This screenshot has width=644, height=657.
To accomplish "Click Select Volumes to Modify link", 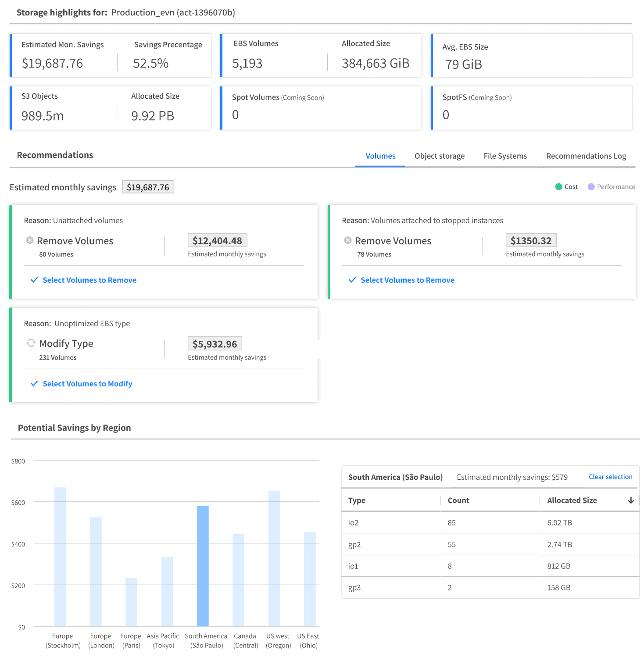I will pyautogui.click(x=87, y=384).
